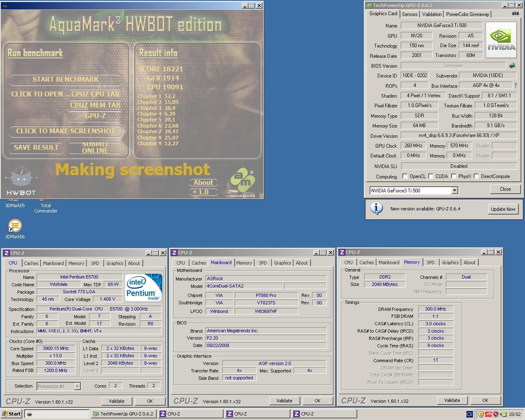Enable the OpenCL checkbox
Screen dimensions: 525x420
click(x=405, y=176)
